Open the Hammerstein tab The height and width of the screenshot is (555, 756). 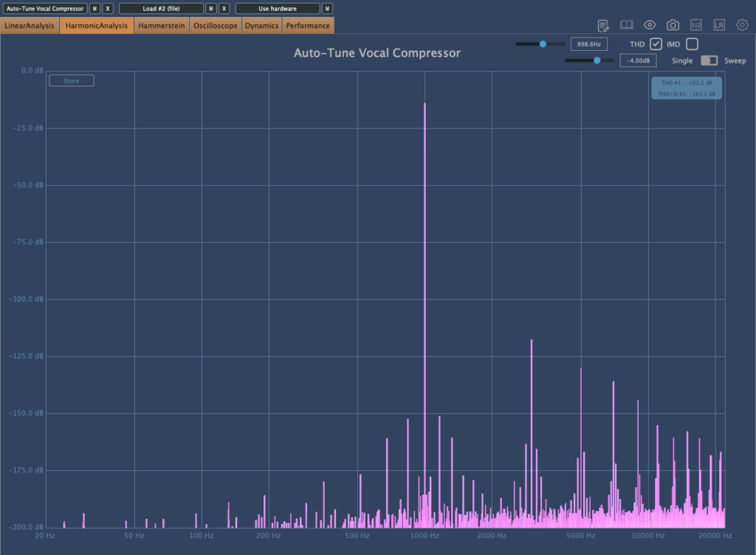162,26
